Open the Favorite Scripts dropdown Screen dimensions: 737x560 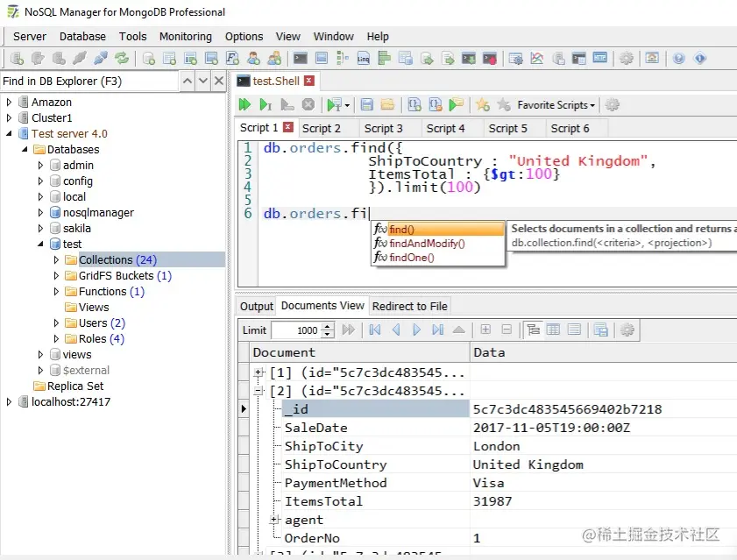tap(556, 105)
